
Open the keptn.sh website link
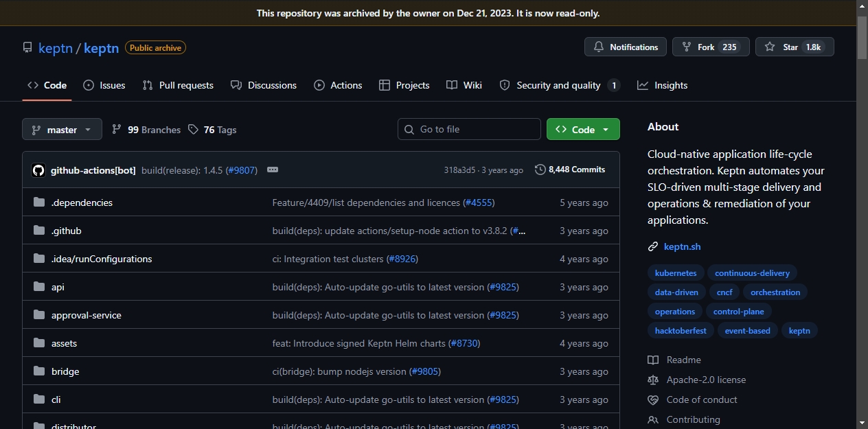click(x=682, y=246)
